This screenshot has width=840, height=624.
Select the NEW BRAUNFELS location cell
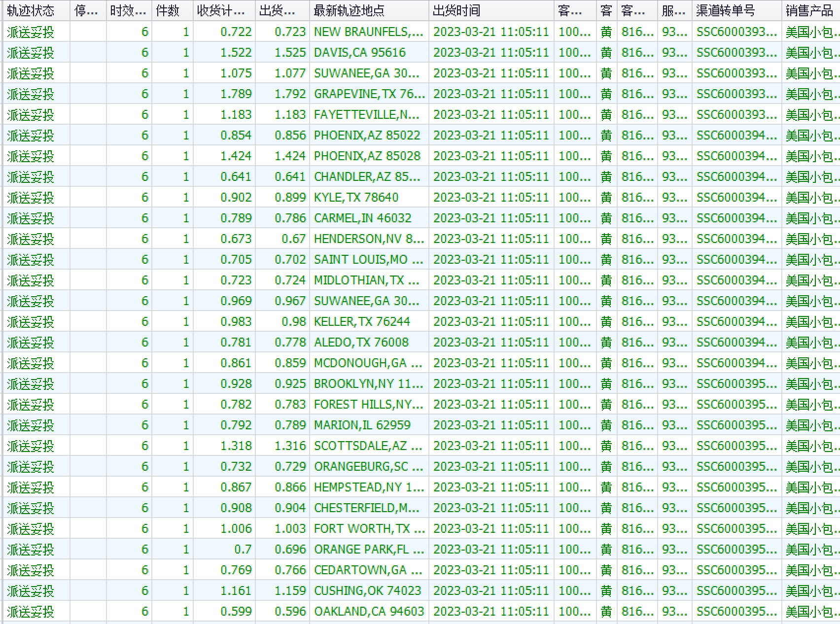click(x=369, y=32)
